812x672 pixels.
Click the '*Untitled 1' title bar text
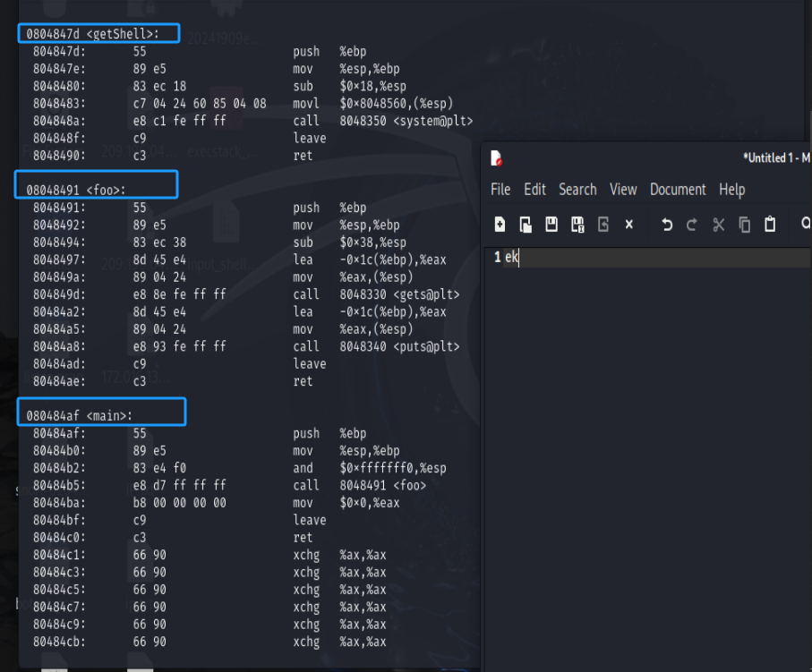point(768,157)
